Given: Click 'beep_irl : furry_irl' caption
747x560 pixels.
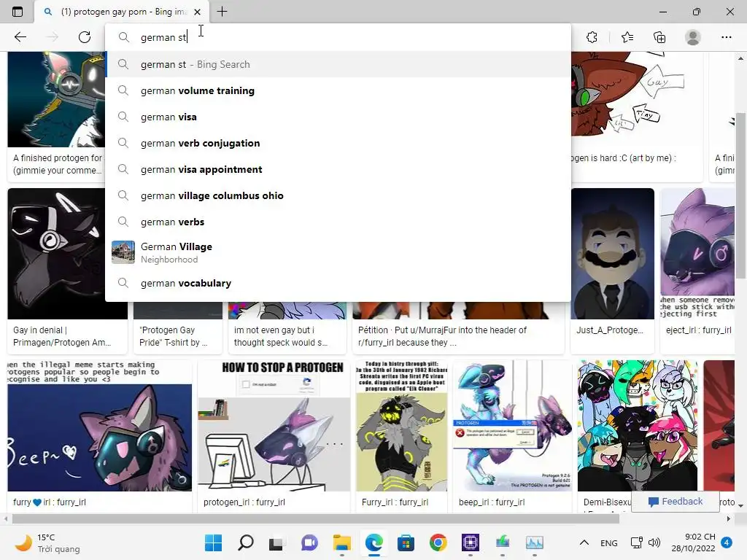Looking at the screenshot, I should point(492,502).
